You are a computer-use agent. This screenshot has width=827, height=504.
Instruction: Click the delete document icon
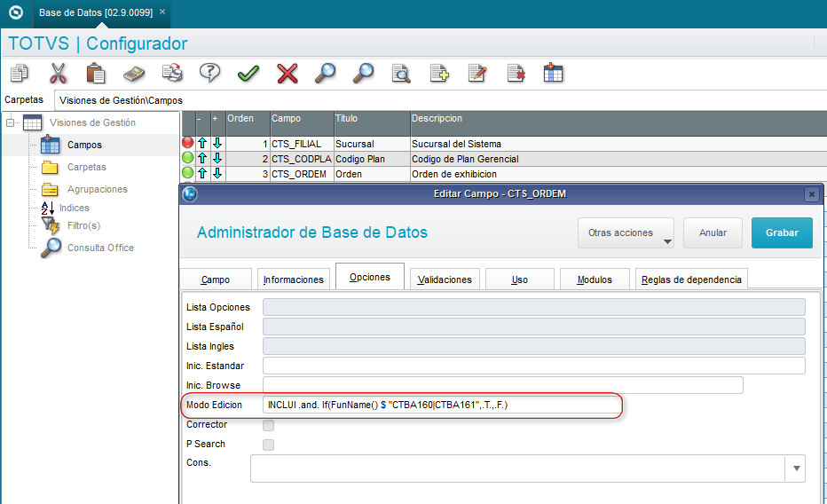(x=516, y=74)
